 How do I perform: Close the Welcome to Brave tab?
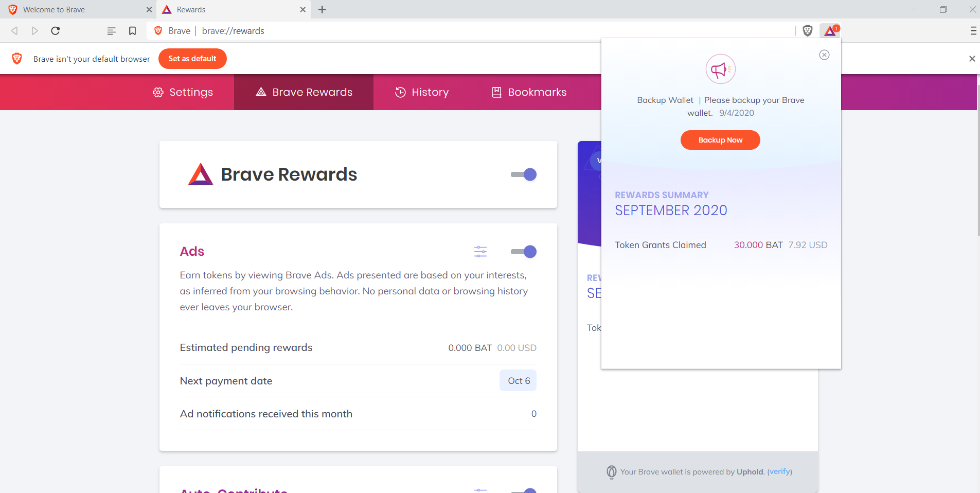point(149,10)
